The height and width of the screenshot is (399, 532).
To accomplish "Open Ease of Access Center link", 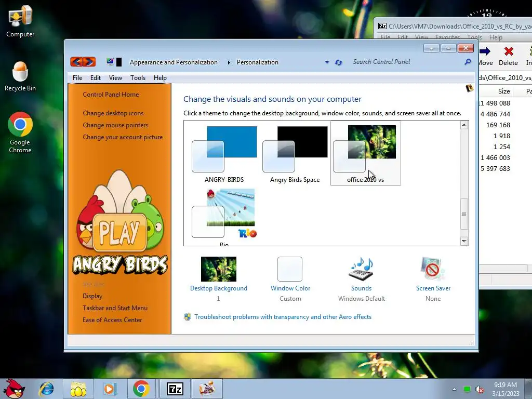I will click(x=112, y=320).
